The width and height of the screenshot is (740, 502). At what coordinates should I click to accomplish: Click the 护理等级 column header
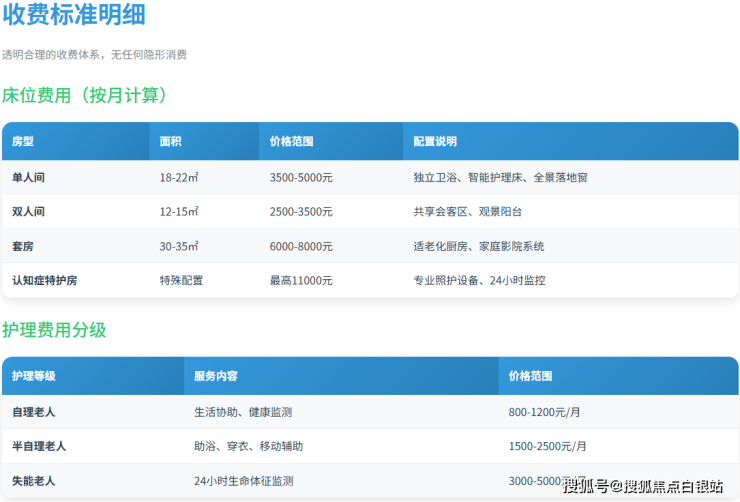(x=33, y=376)
